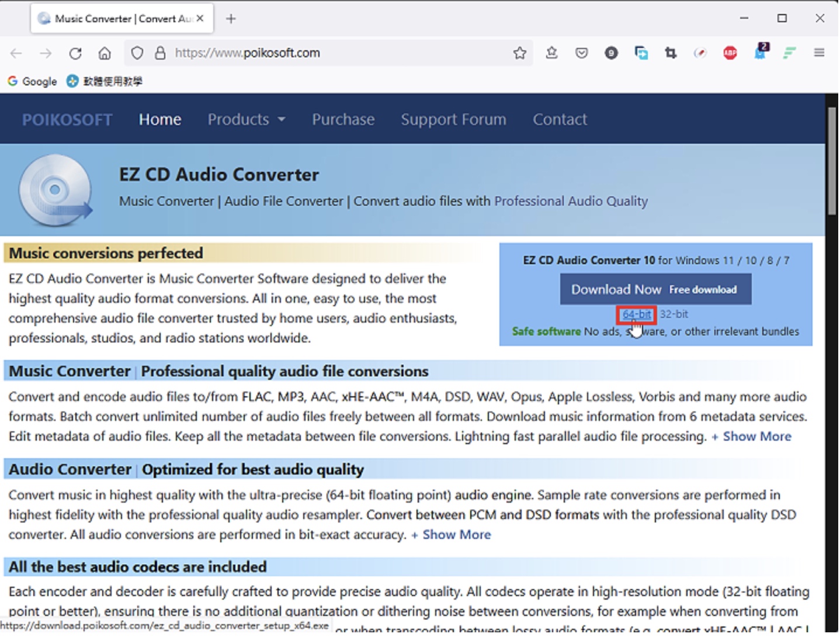The width and height of the screenshot is (840, 637).
Task: Click the All the best audio codecs heading
Action: (138, 567)
